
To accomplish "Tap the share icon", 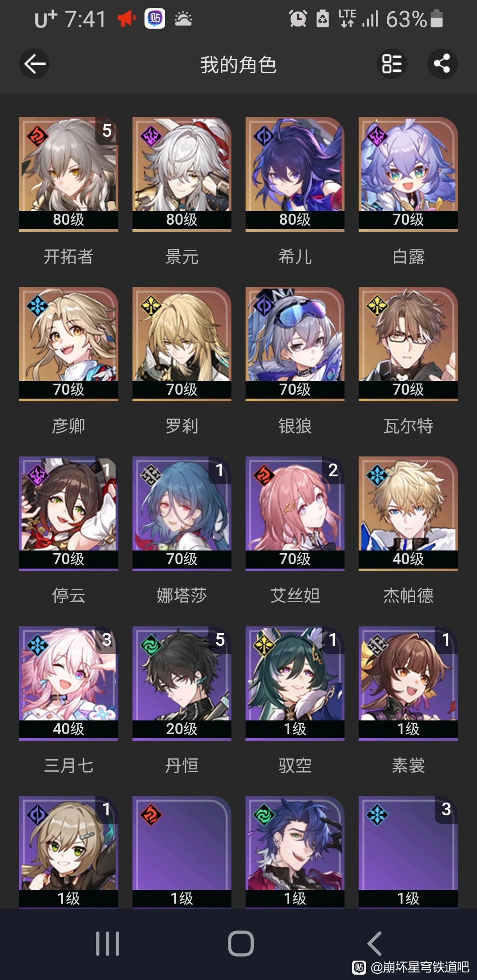I will coord(443,64).
